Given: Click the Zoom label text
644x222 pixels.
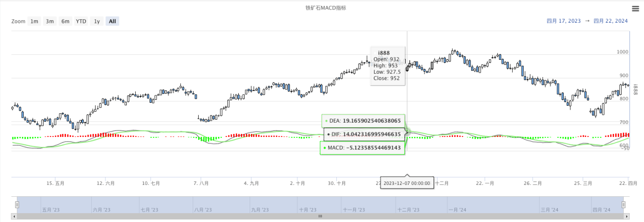Looking at the screenshot, I should pos(18,21).
